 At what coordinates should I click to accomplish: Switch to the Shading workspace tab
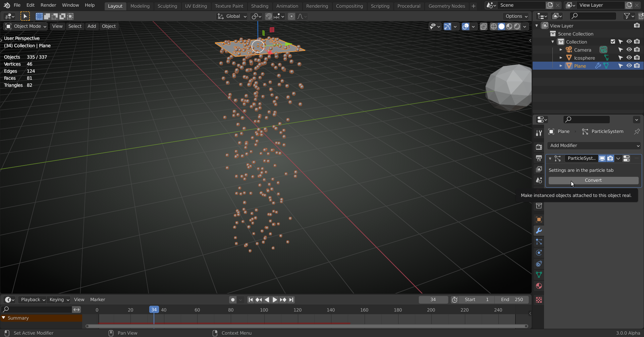(260, 6)
